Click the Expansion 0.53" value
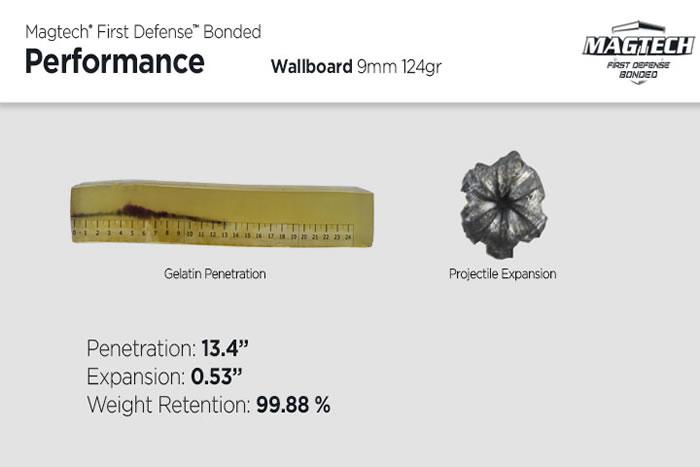This screenshot has width=700, height=467. click(x=216, y=376)
